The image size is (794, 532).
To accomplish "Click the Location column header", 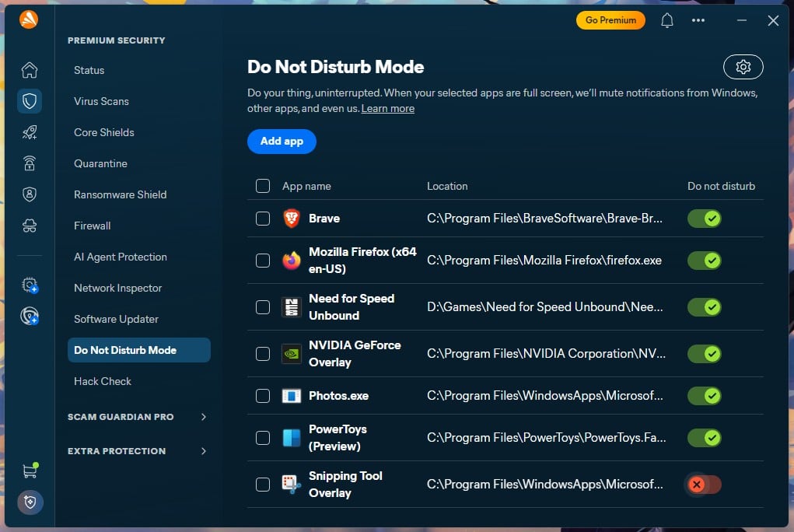I will click(447, 186).
